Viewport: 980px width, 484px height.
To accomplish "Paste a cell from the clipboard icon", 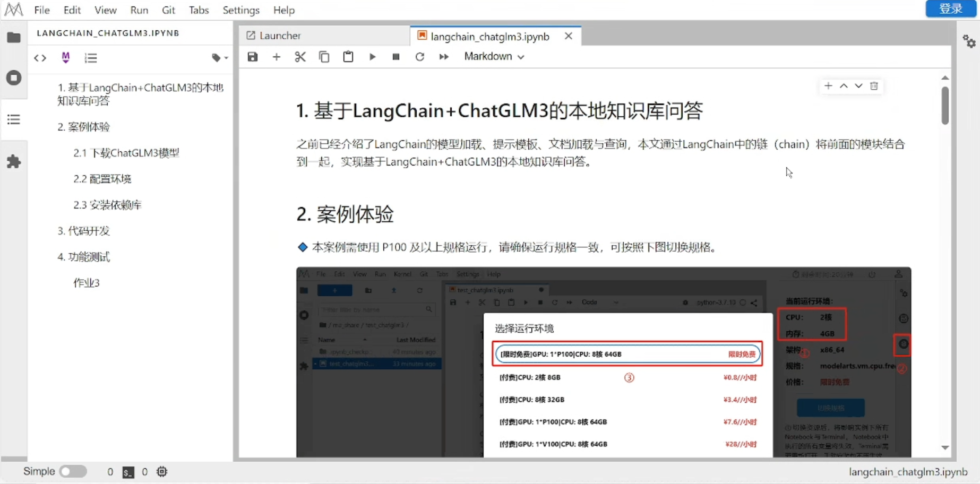I will tap(348, 57).
